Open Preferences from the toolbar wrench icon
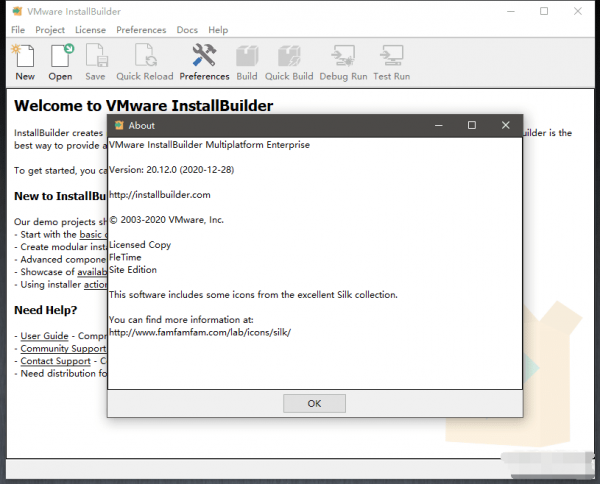 point(204,60)
